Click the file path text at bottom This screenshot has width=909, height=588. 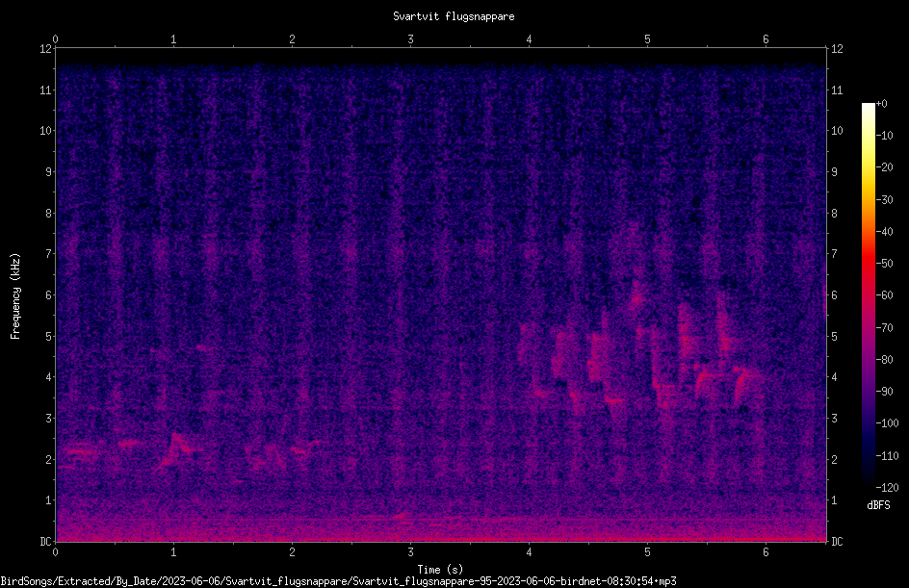pos(338,581)
